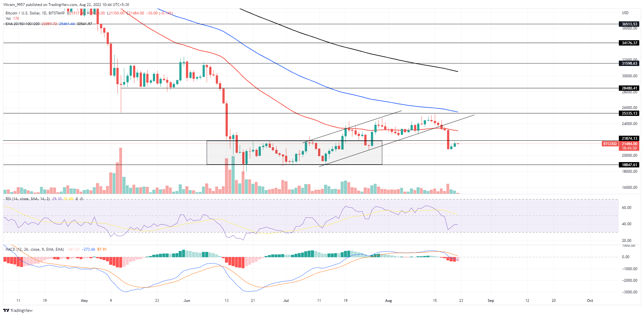Click the Oct label on the time axis
The image size is (644, 316).
590,301
